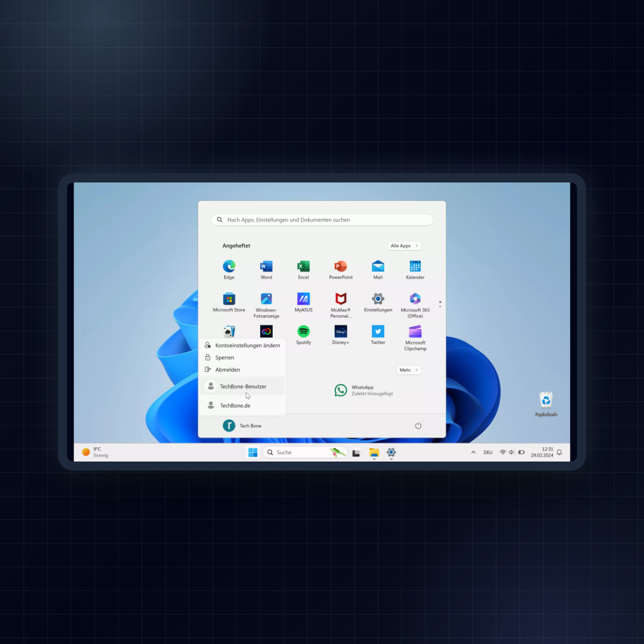Click the Start menu search field

pos(322,220)
